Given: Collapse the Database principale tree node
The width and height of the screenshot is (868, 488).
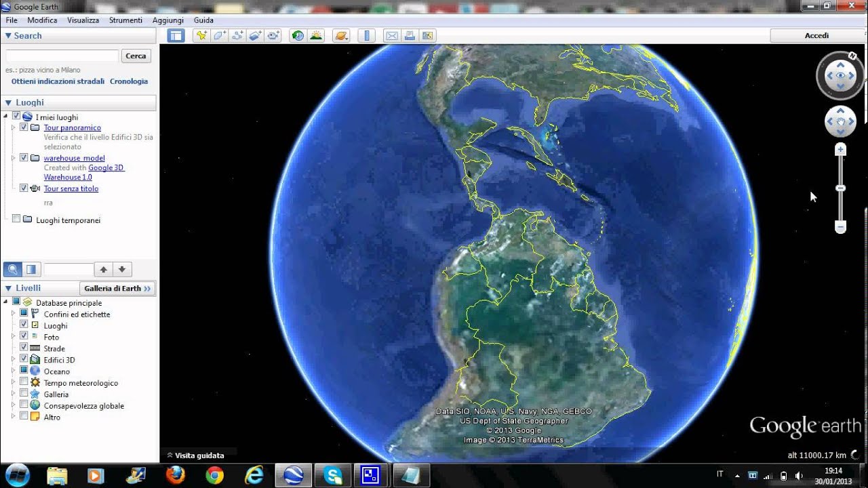Looking at the screenshot, I should [6, 302].
